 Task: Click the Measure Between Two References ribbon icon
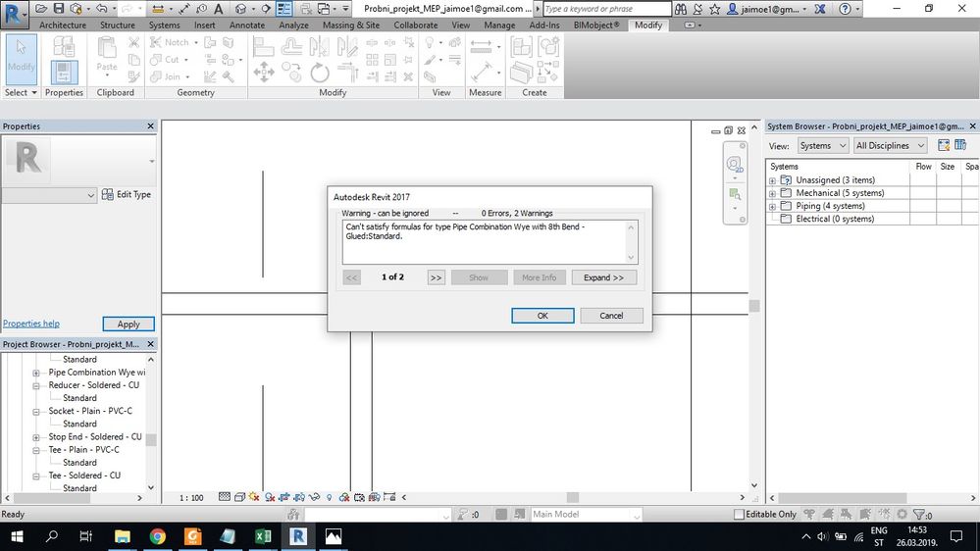point(481,46)
